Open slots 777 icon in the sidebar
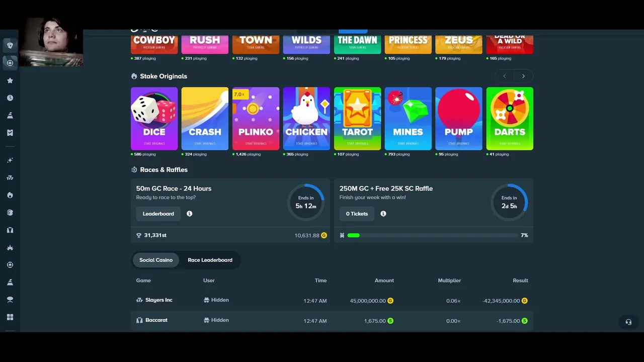 point(10,177)
